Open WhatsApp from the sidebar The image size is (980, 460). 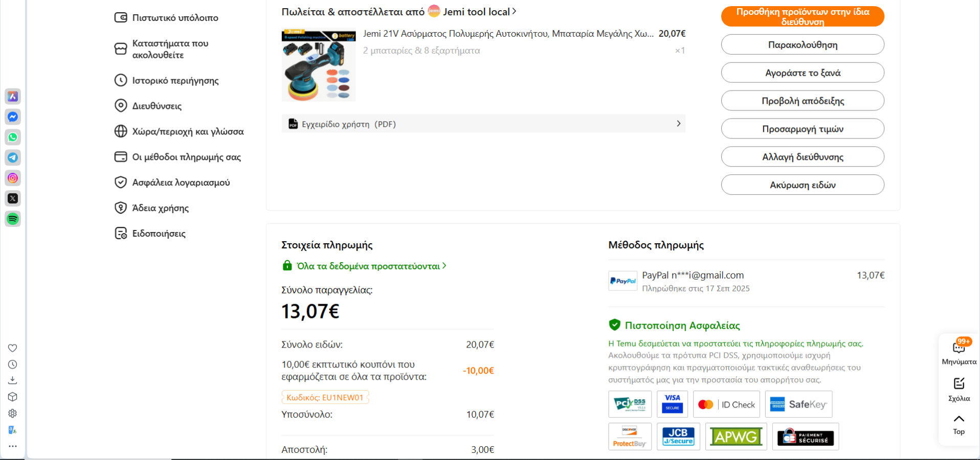click(13, 137)
